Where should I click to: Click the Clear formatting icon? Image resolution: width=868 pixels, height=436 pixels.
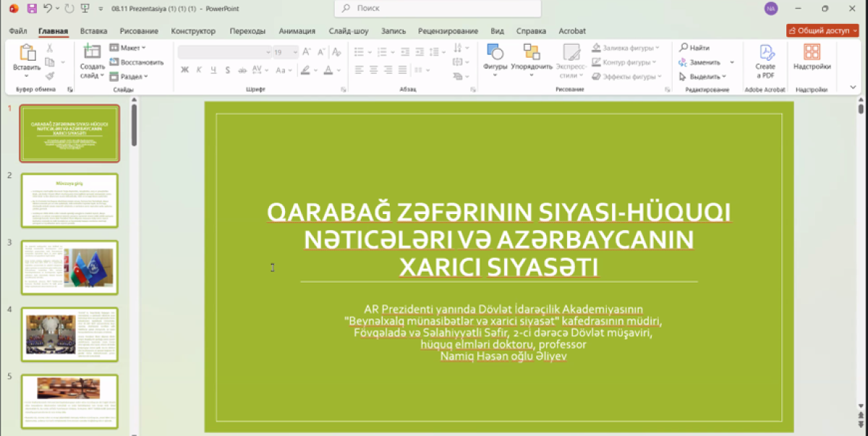tap(336, 51)
